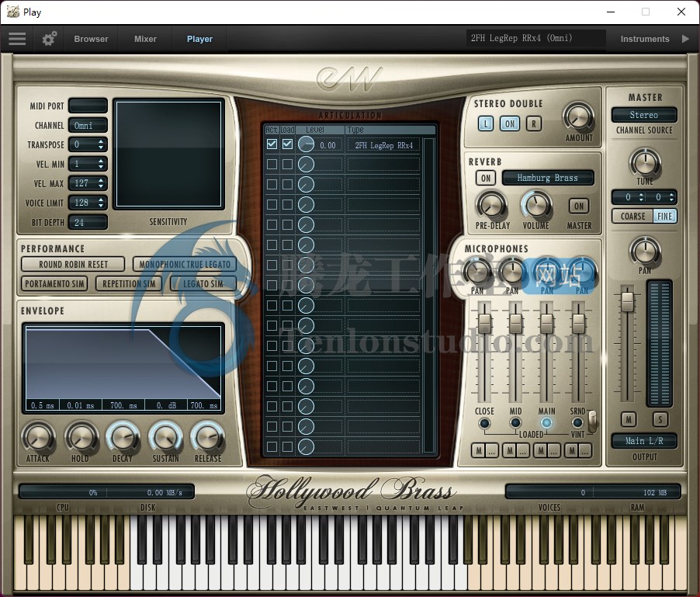
Task: Uncheck Load for 2FH LegRep RRx4
Action: [x=287, y=144]
